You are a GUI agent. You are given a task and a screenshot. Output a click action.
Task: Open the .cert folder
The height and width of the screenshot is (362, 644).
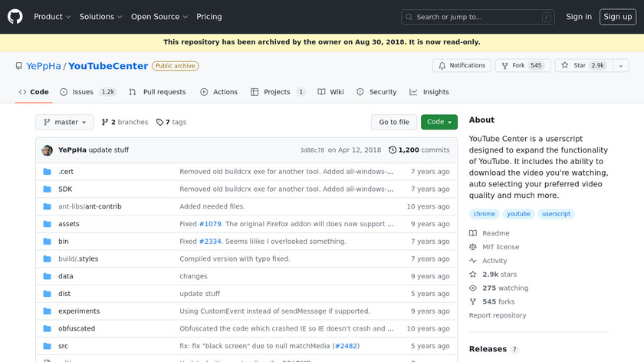click(x=65, y=172)
